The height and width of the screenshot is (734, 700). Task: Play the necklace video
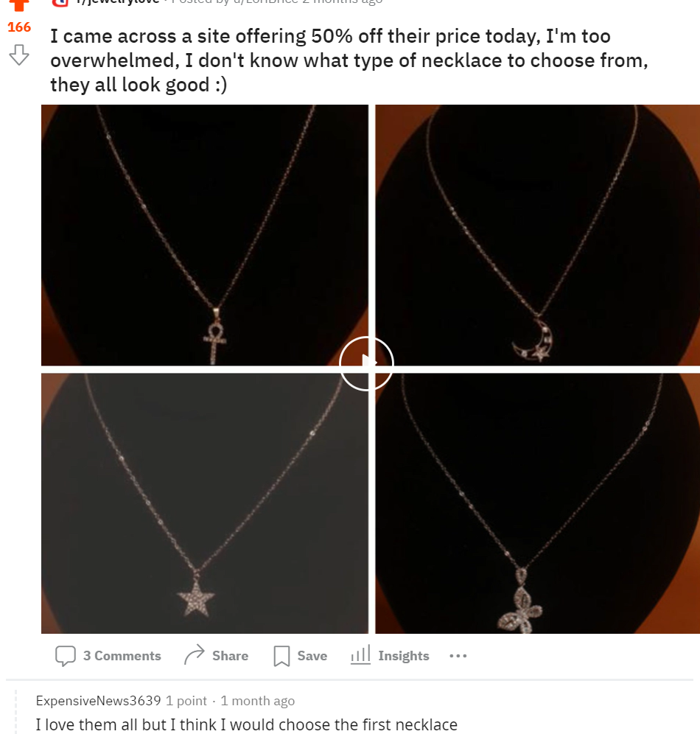(x=366, y=363)
